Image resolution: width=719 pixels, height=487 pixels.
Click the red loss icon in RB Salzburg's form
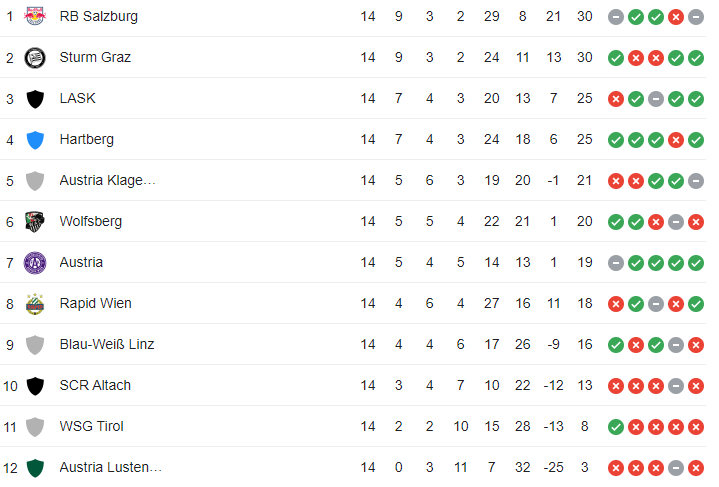coord(676,17)
